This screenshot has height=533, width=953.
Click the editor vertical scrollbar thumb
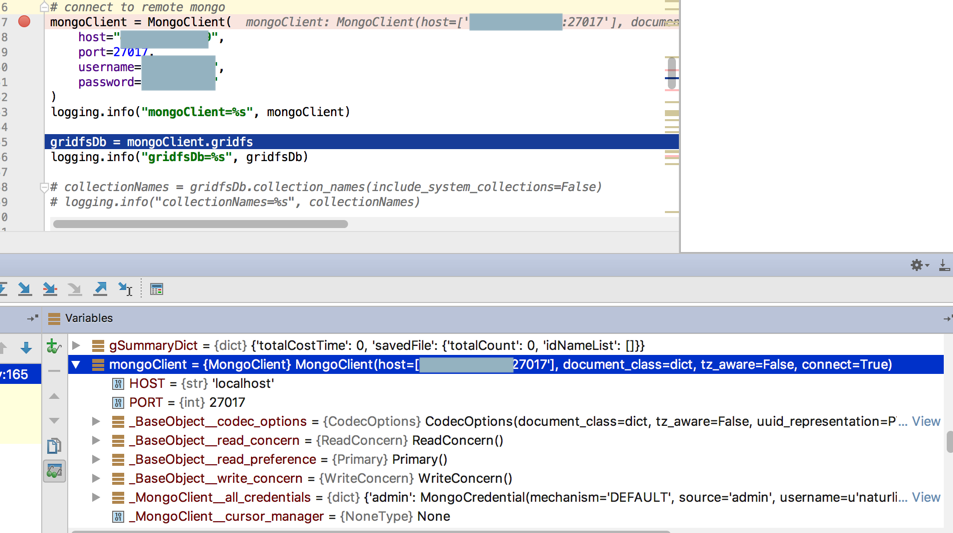tap(672, 74)
